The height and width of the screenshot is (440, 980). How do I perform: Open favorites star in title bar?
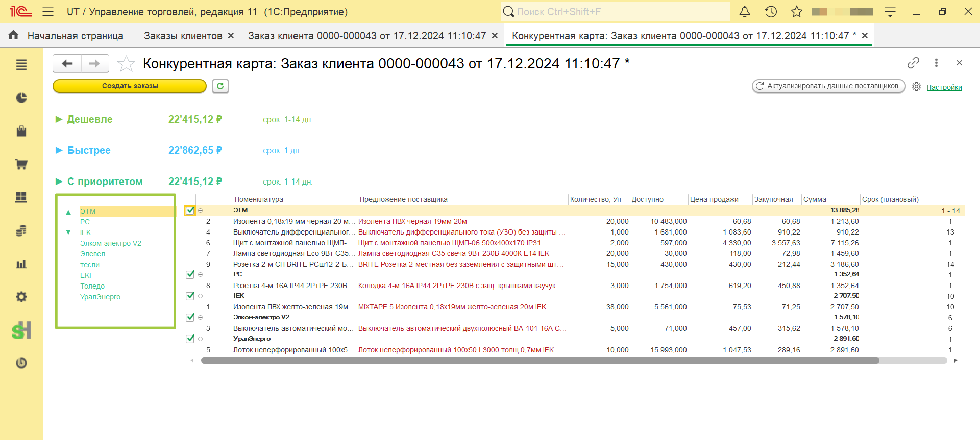click(797, 12)
